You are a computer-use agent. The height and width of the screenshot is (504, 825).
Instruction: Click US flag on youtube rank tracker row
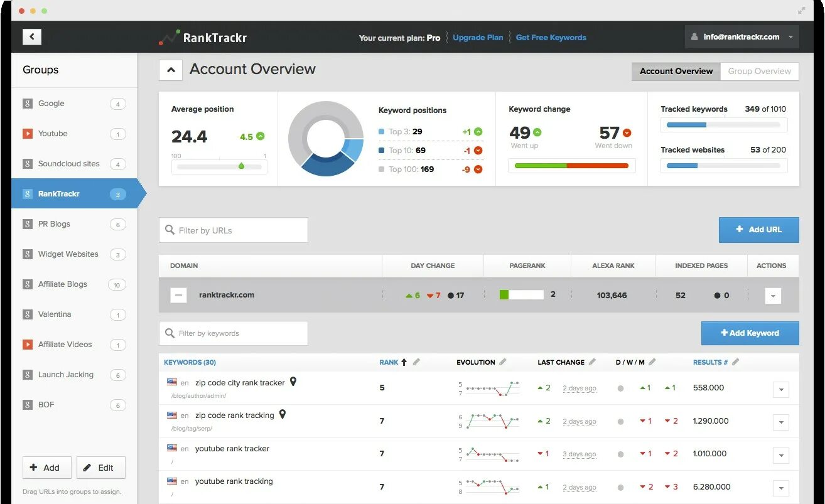172,448
